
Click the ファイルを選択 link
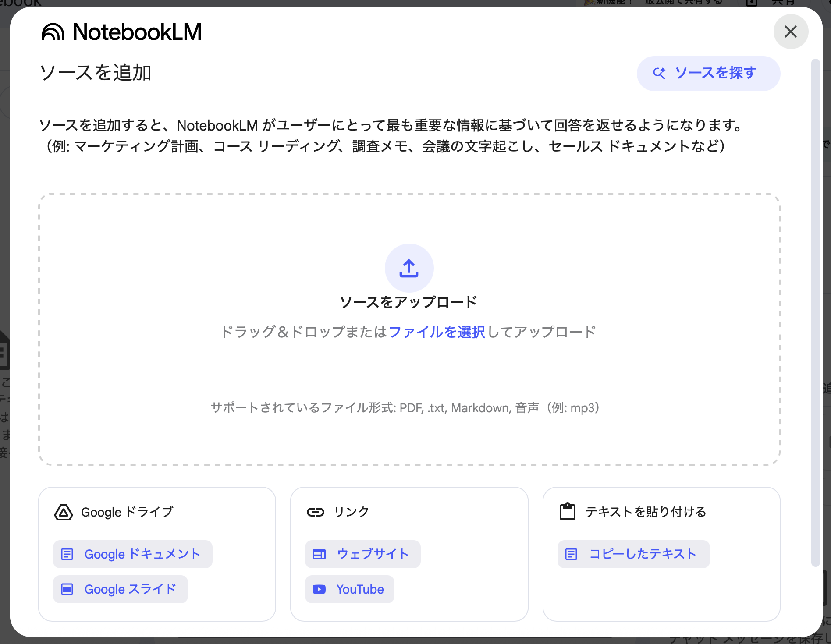pos(437,332)
